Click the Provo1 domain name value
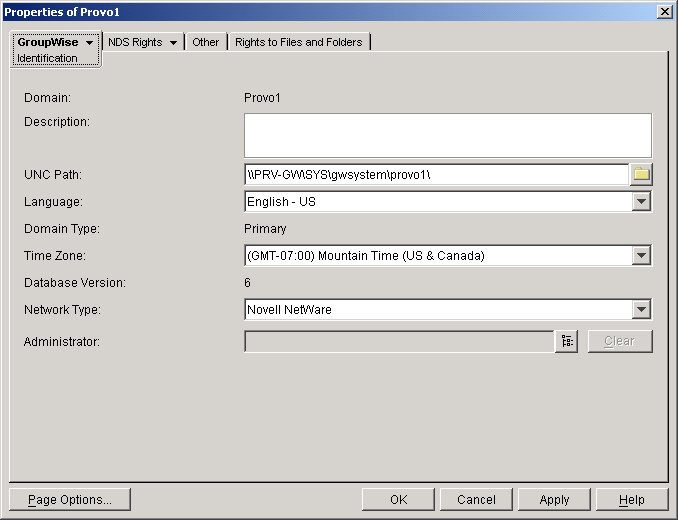The width and height of the screenshot is (678, 520). pyautogui.click(x=262, y=98)
